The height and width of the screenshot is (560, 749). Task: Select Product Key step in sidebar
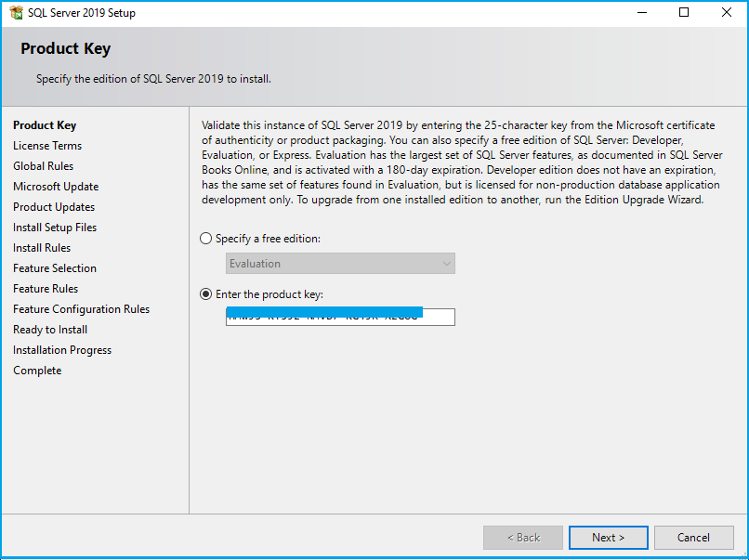coord(45,125)
